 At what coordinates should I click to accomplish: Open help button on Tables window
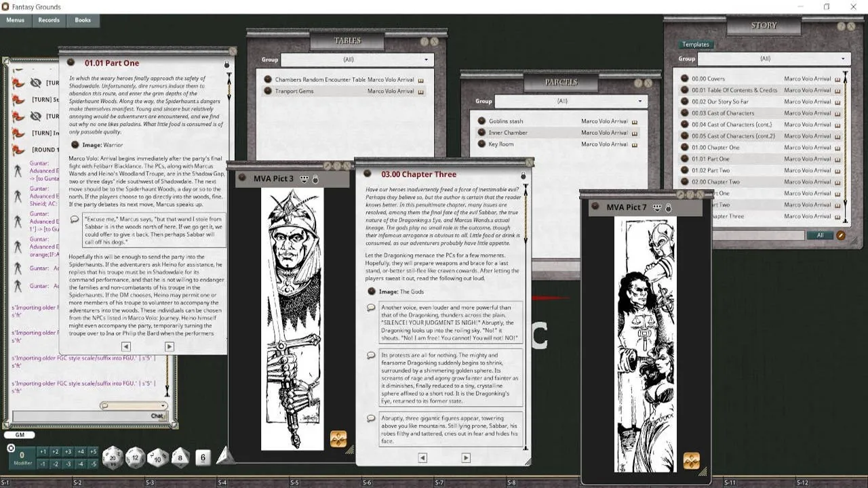[425, 41]
